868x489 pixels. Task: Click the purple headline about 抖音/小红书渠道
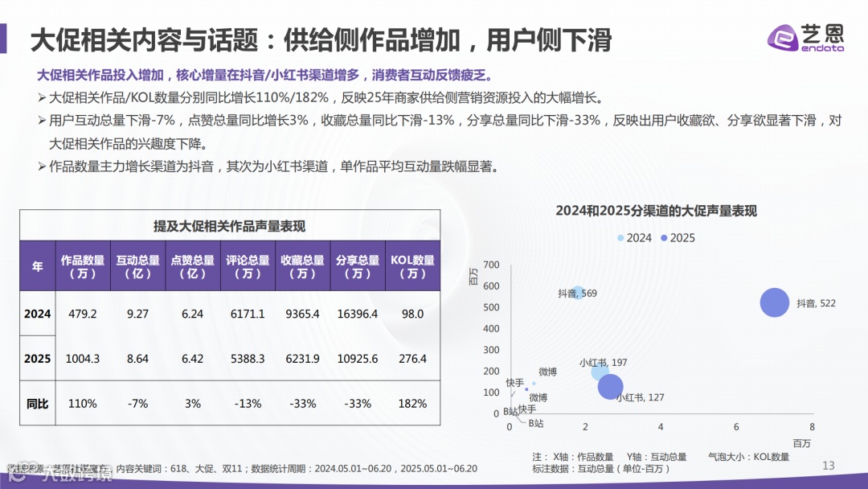point(264,75)
